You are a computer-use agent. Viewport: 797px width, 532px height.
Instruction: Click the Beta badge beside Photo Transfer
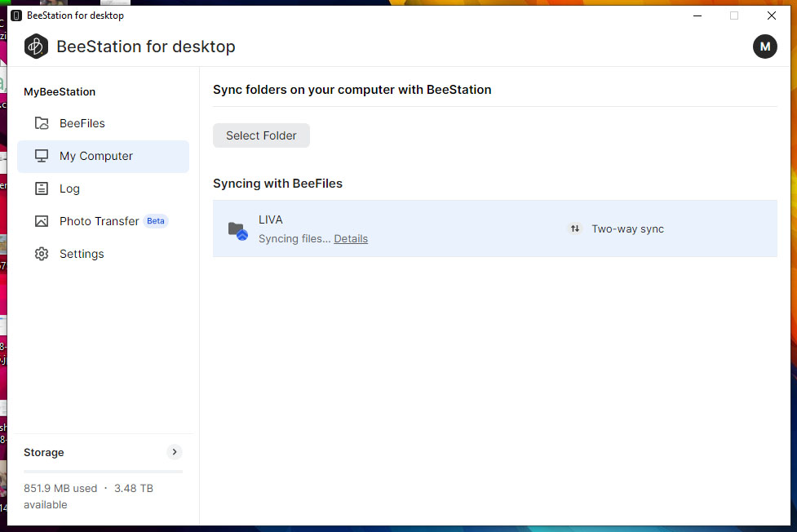click(x=156, y=221)
